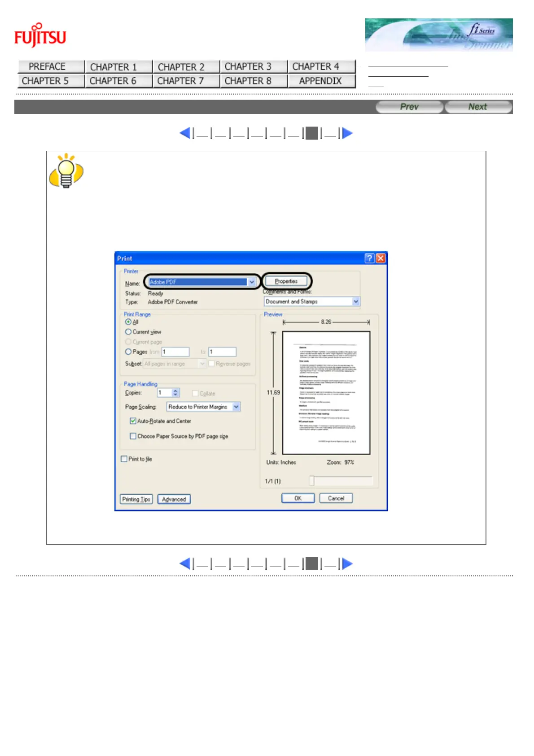
Task: Click the Print dialog help question mark icon
Action: pos(369,258)
